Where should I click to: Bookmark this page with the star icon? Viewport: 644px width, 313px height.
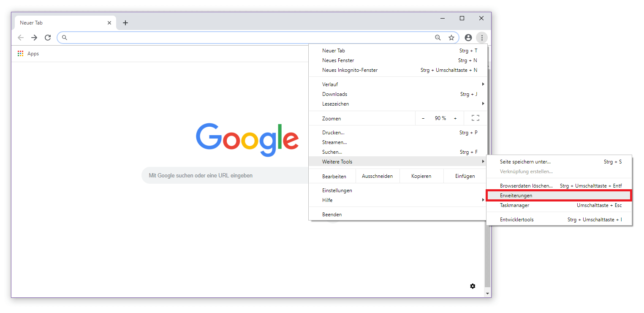pyautogui.click(x=451, y=38)
